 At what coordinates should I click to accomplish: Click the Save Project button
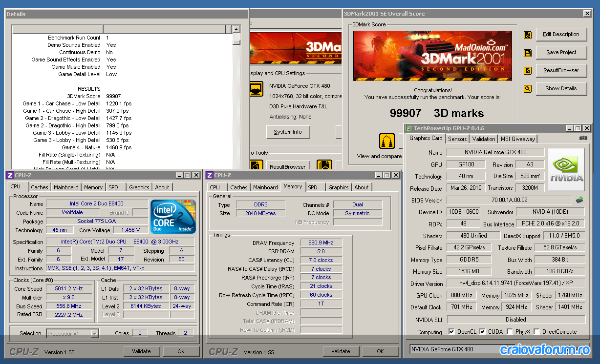[x=561, y=53]
